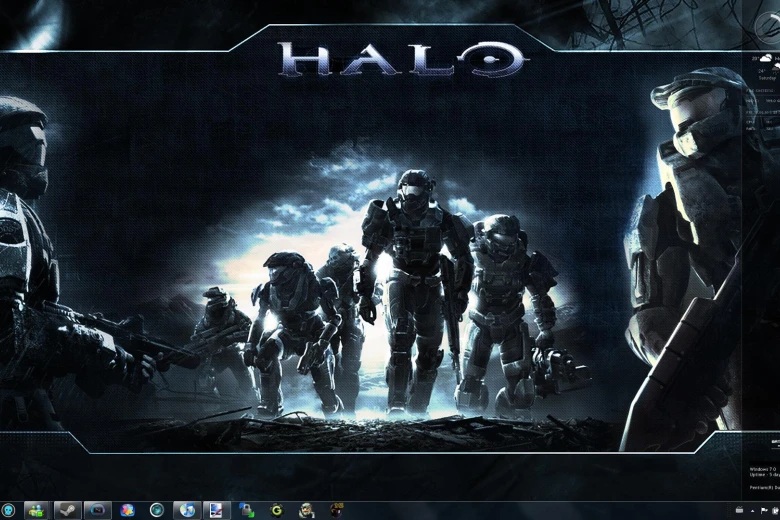Click the dark face icon with glasses
780x520 pixels.
tap(337, 511)
